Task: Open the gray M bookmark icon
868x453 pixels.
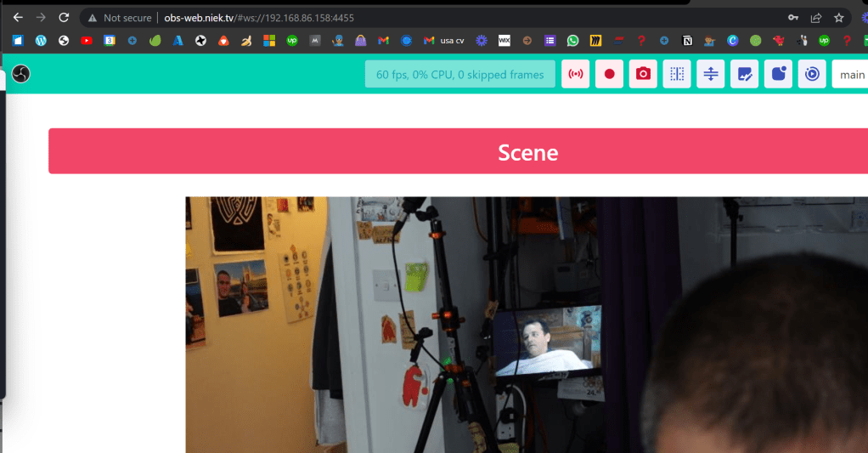Action: [315, 41]
